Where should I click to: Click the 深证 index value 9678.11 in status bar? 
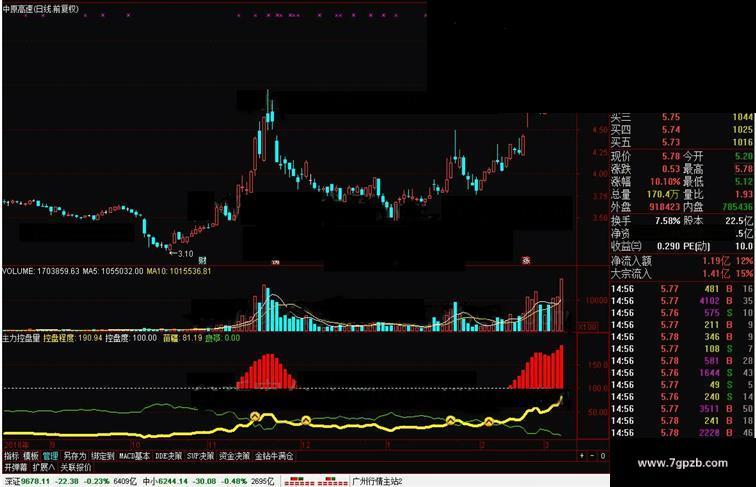coord(35,481)
